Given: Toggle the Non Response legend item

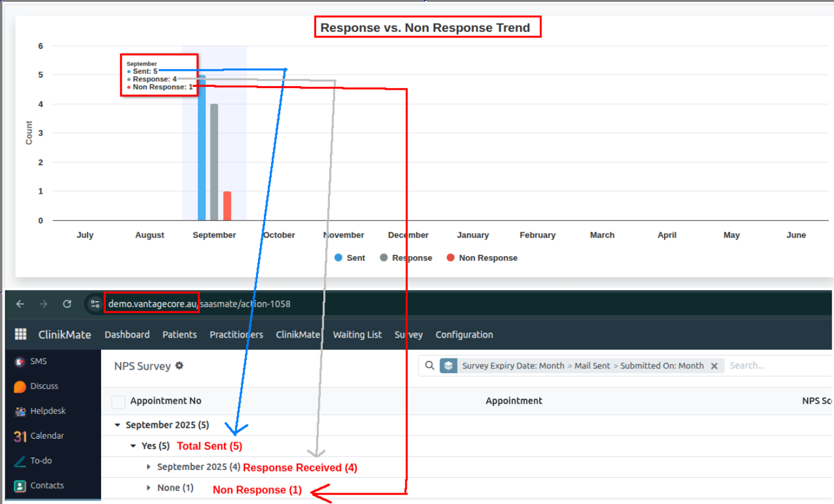Looking at the screenshot, I should tap(481, 258).
